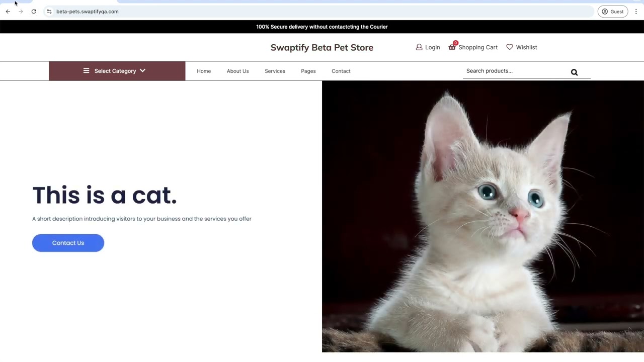Click the search magnifier icon

(x=574, y=72)
